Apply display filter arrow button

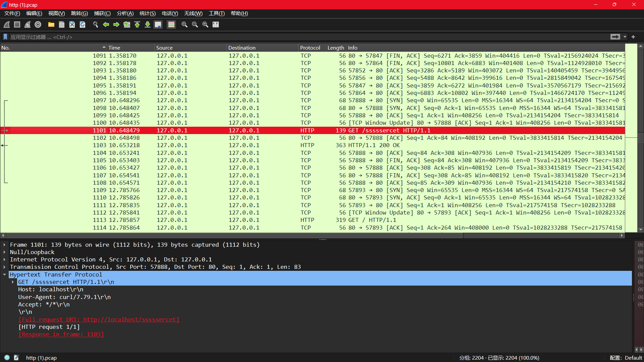(x=615, y=37)
